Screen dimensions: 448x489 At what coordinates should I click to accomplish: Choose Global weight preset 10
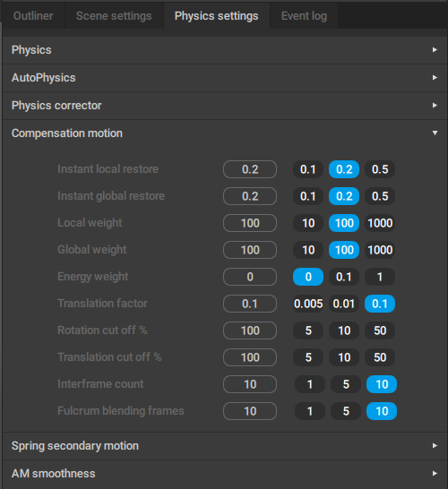308,250
